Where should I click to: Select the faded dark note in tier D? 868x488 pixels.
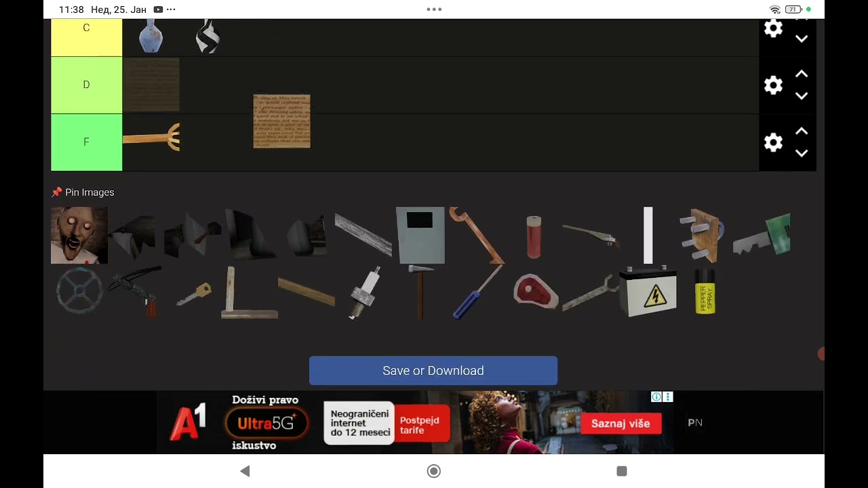coord(151,85)
